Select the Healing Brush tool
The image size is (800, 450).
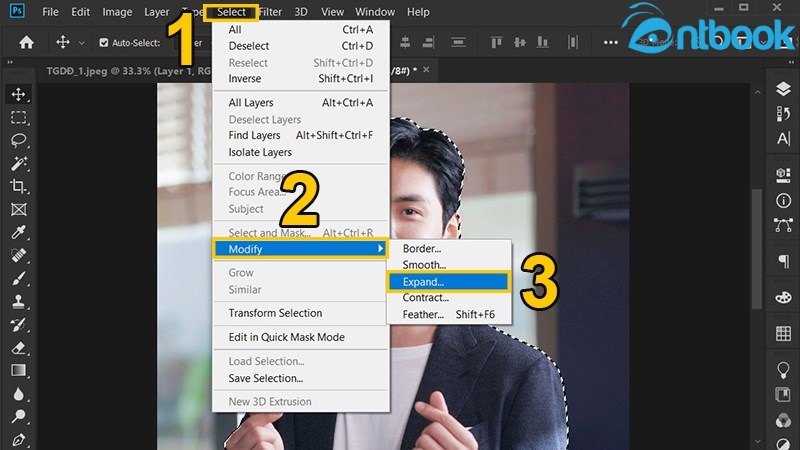19,255
